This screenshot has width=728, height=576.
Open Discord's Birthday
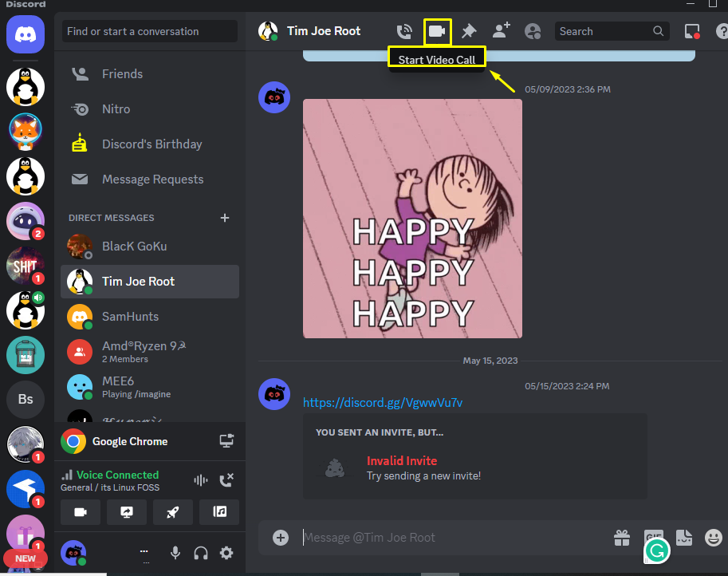click(150, 144)
